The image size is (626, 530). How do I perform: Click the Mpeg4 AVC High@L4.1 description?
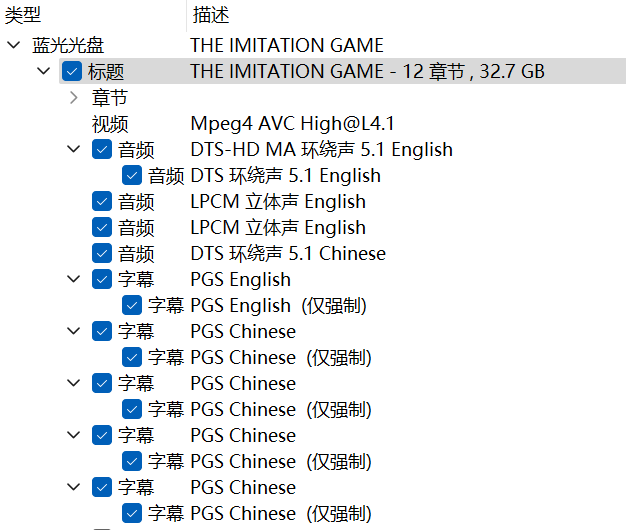pos(292,123)
